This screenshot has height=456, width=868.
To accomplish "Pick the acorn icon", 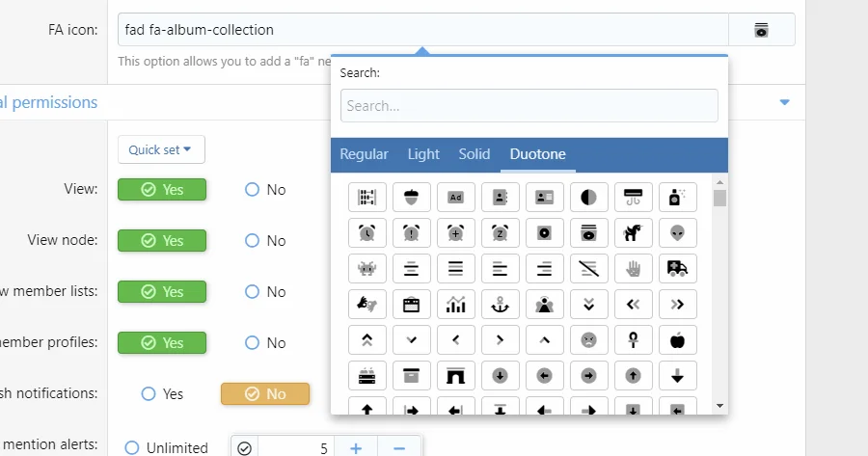I will (411, 198).
